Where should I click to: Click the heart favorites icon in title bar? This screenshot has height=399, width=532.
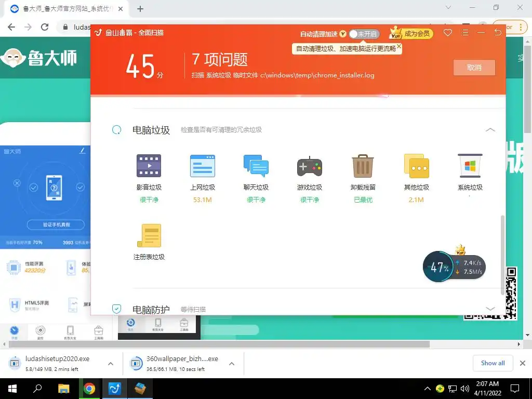coord(448,33)
